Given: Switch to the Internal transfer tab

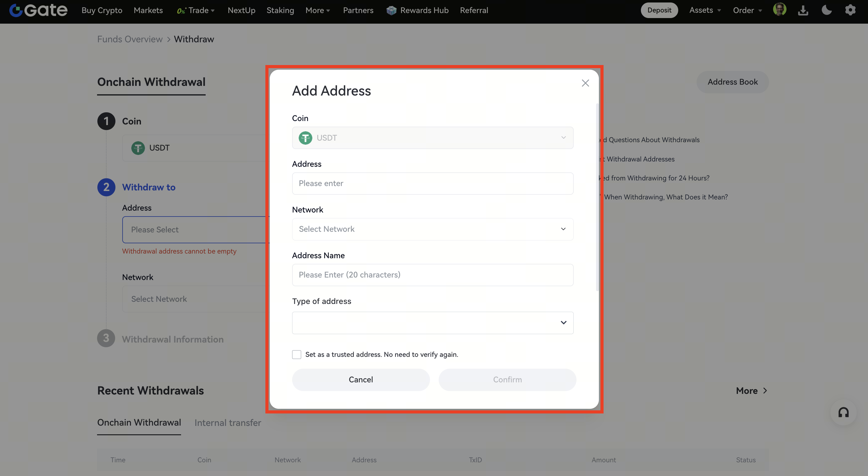Looking at the screenshot, I should 227,423.
